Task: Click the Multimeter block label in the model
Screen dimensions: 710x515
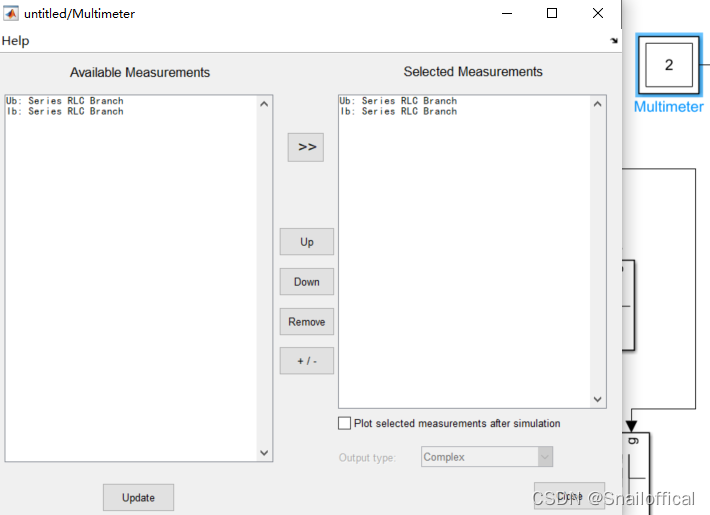Action: tap(668, 107)
